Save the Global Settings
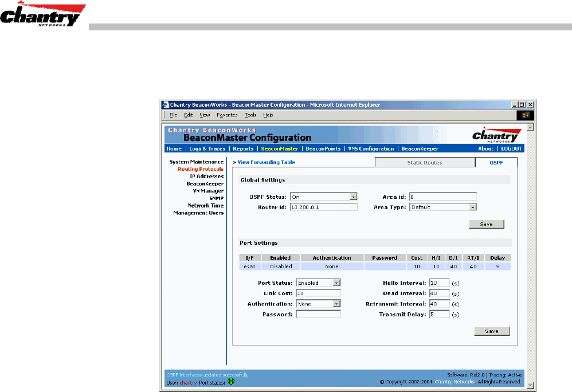This screenshot has width=572, height=392. coord(486,224)
